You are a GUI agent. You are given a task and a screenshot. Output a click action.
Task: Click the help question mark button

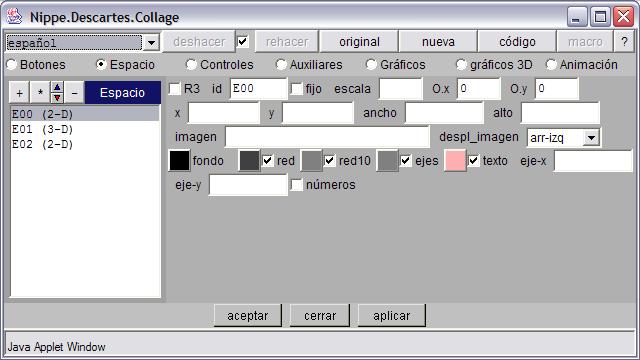[x=624, y=42]
